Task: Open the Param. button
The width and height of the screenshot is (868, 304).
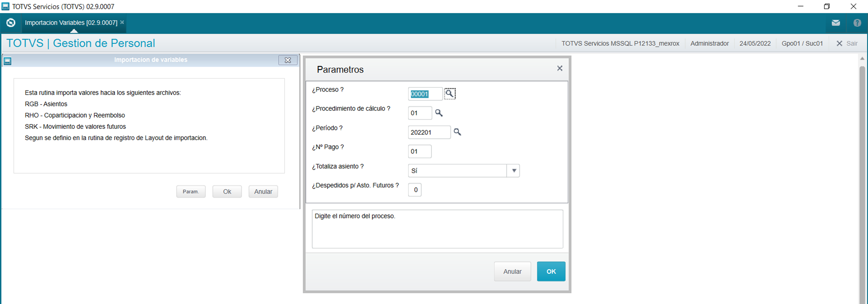Action: click(191, 192)
